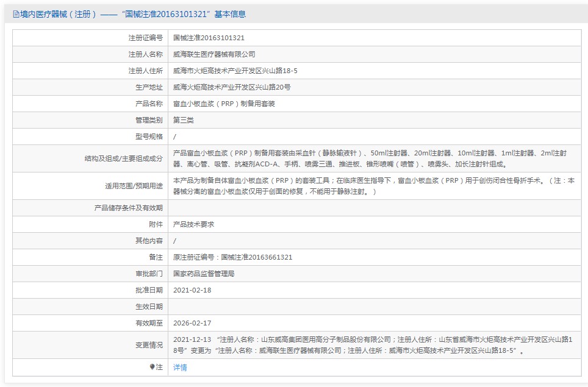Select 国家药品监督管理局 approval department

pos(204,274)
